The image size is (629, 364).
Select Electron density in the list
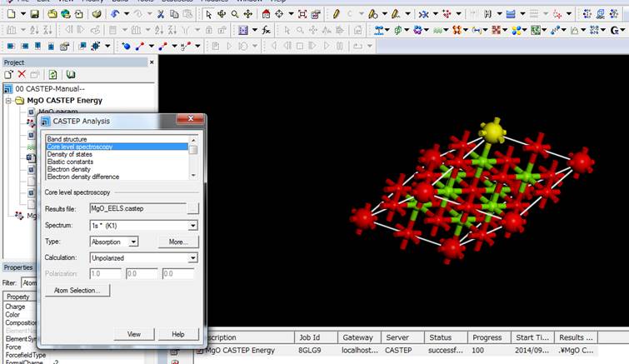tap(68, 169)
